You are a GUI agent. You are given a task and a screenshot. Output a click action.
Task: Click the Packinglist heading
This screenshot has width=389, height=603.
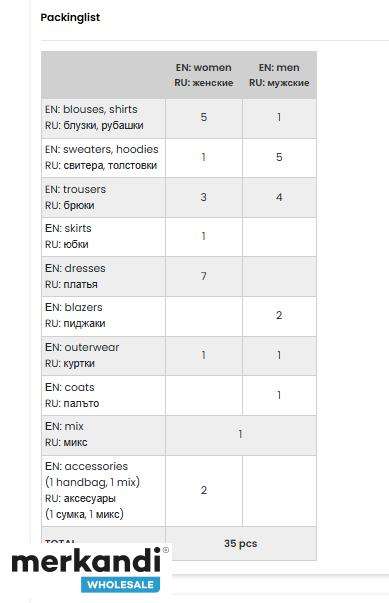(x=70, y=17)
